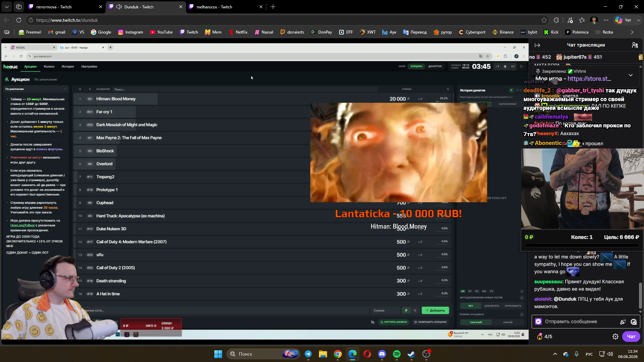The height and width of the screenshot is (362, 644).
Task: Open Opera browser from the taskbar
Action: [x=367, y=354]
